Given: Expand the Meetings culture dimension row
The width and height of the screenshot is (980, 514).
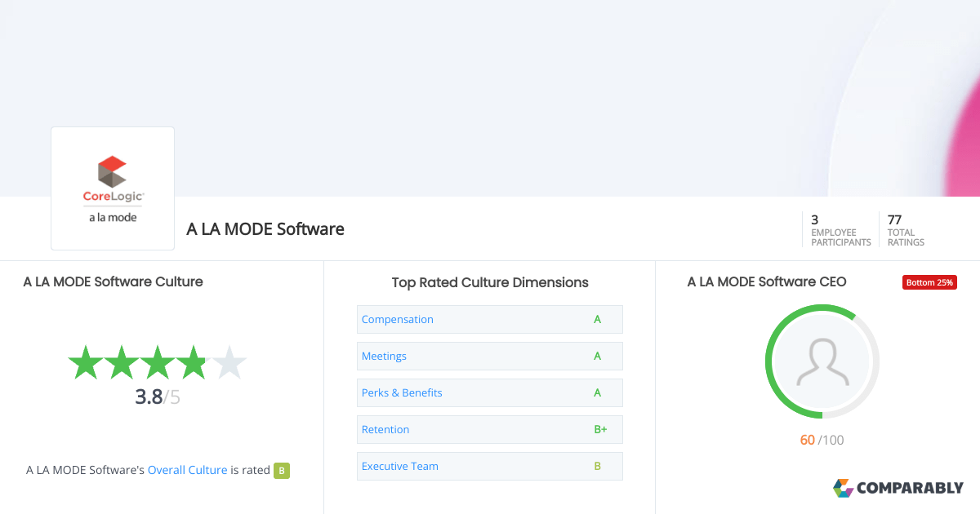Looking at the screenshot, I should [489, 356].
